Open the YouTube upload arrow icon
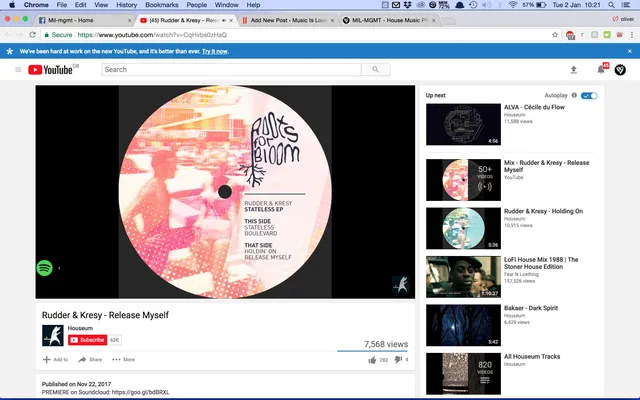Screen dimensions: 640x400 click(573, 70)
